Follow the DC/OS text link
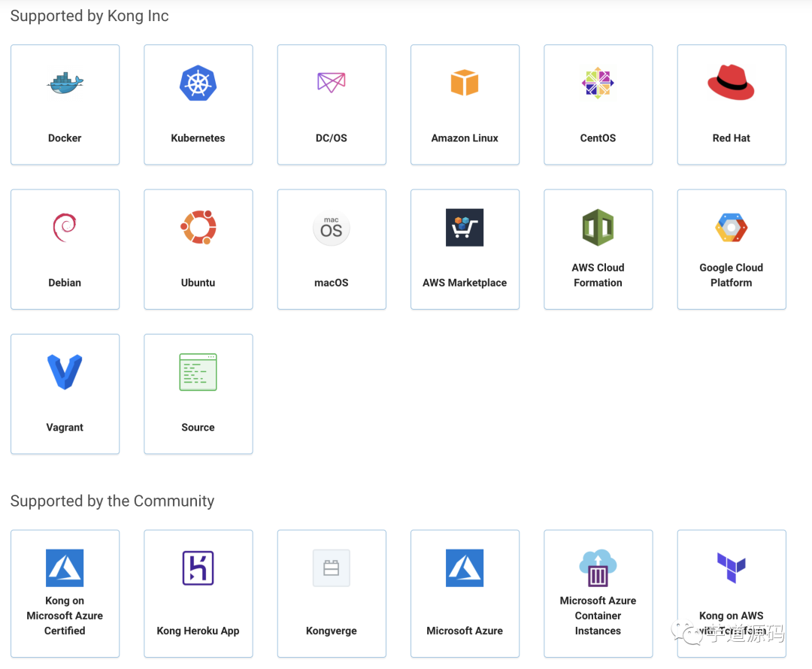The width and height of the screenshot is (812, 669). pyautogui.click(x=332, y=138)
